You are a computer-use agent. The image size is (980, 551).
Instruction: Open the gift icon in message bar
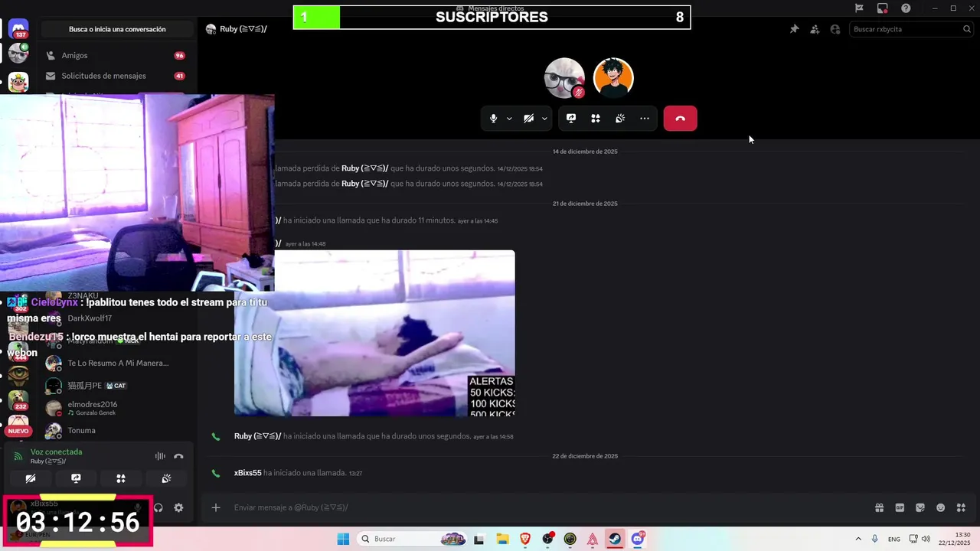(879, 507)
